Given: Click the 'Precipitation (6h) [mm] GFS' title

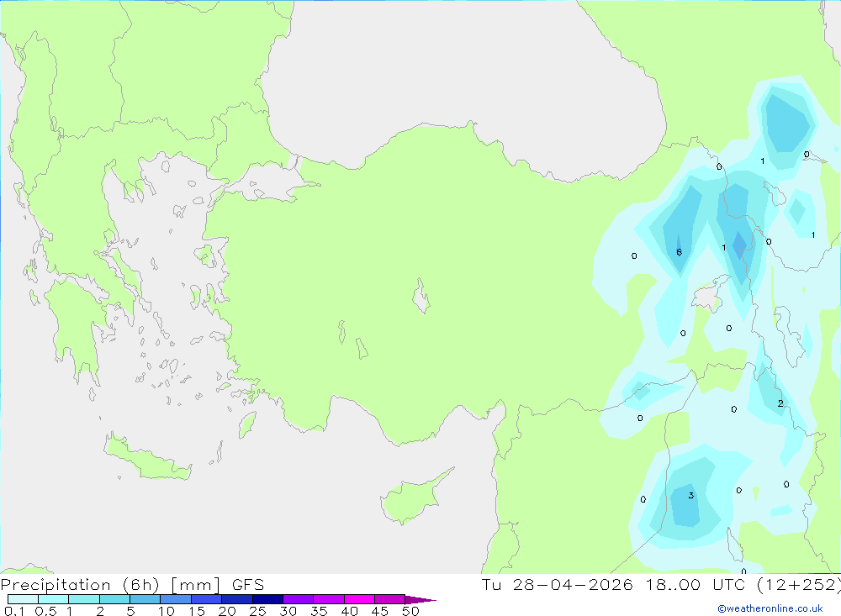Looking at the screenshot, I should coord(133,584).
